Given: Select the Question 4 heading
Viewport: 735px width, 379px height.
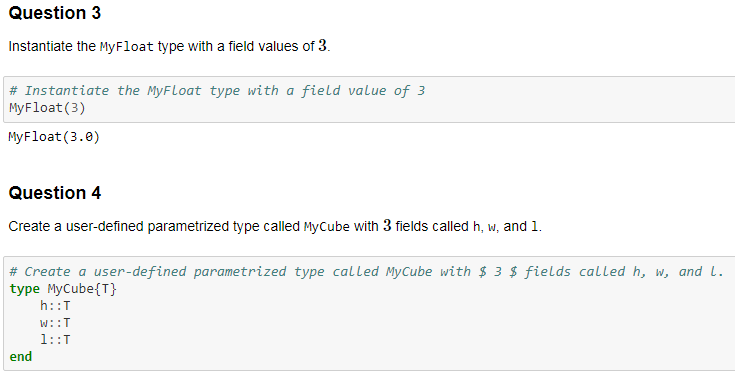Looking at the screenshot, I should pos(55,193).
